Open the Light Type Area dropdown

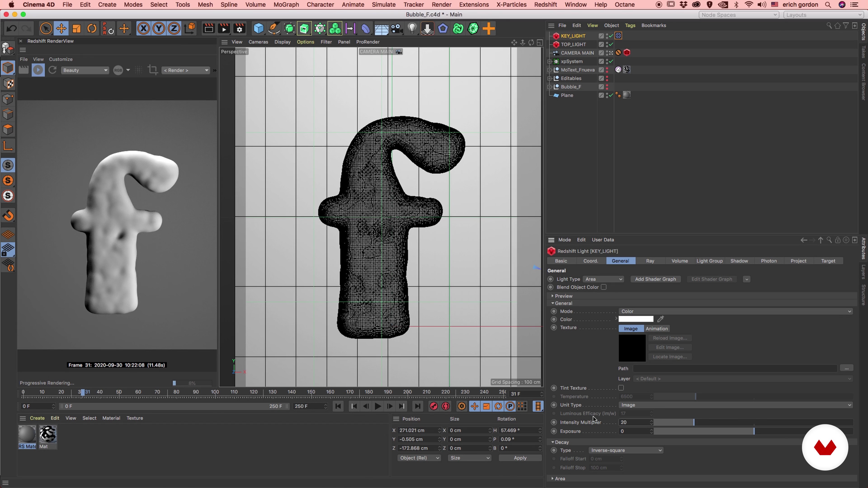[604, 279]
